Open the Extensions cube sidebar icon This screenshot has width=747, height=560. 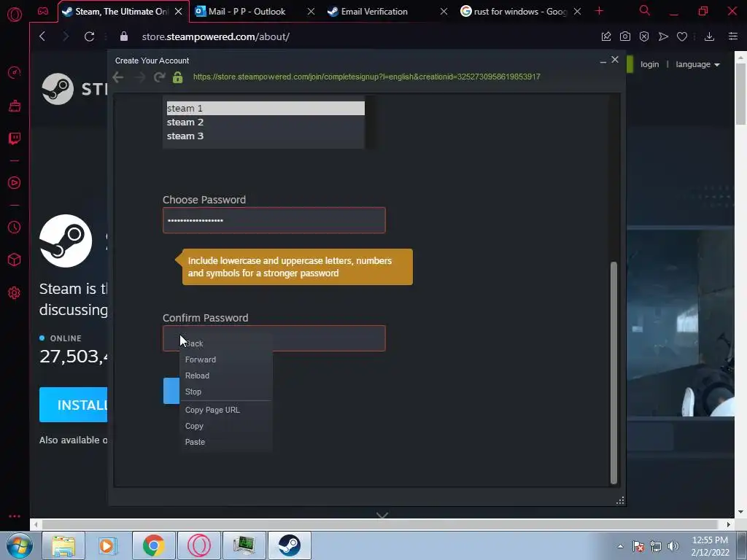click(x=15, y=260)
